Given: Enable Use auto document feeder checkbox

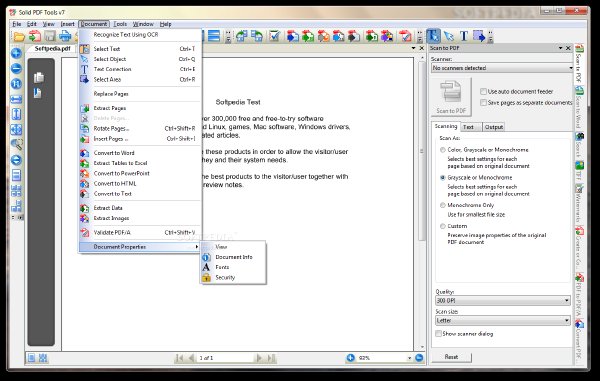Looking at the screenshot, I should pos(484,91).
